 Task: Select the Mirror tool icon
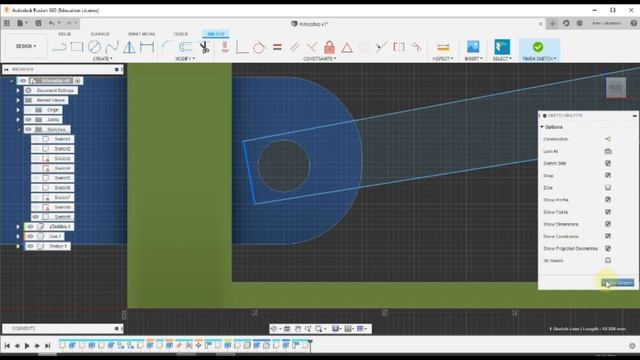click(x=129, y=47)
